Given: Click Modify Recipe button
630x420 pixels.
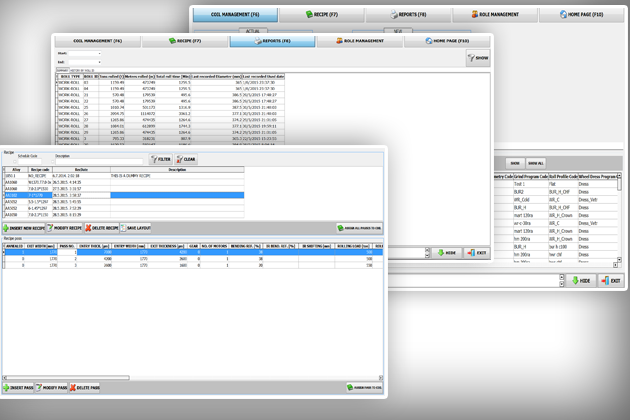Looking at the screenshot, I should pyautogui.click(x=65, y=228).
